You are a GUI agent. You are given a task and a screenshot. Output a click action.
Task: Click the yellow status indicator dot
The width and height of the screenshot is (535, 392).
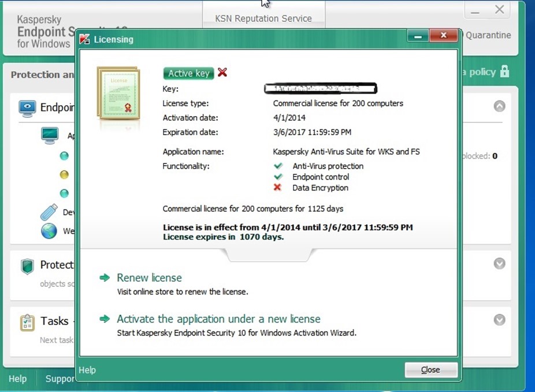pyautogui.click(x=64, y=174)
